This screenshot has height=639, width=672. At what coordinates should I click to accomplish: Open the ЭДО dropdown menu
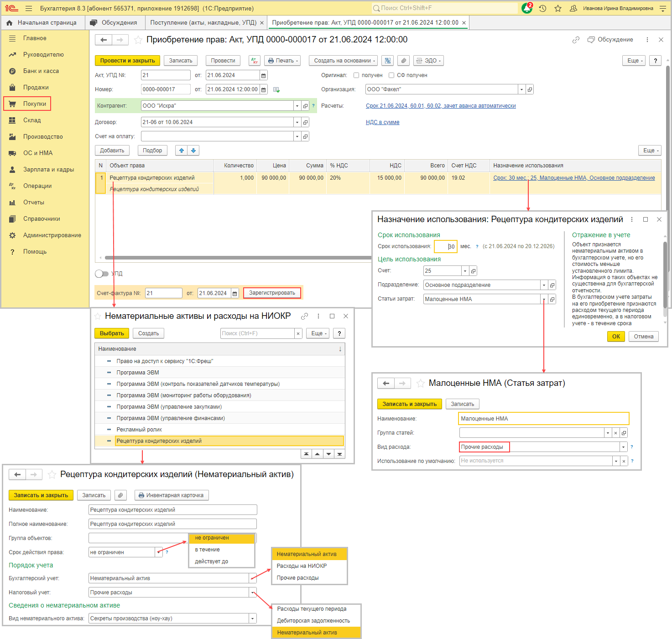pos(428,61)
